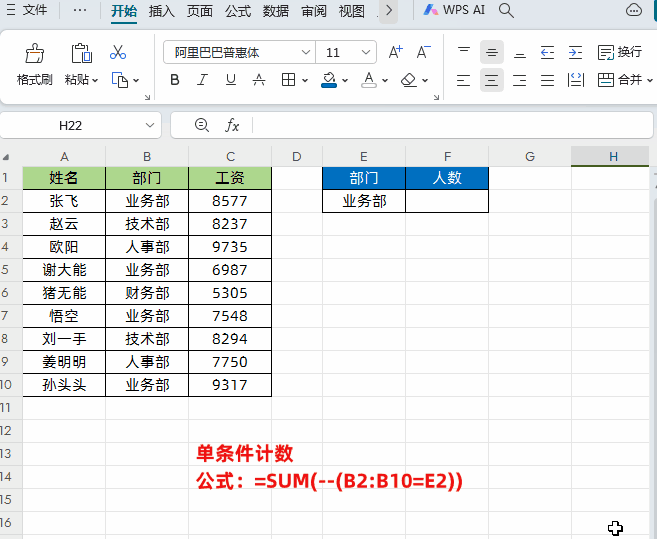Click the borders grid icon
The height and width of the screenshot is (539, 657).
click(288, 80)
